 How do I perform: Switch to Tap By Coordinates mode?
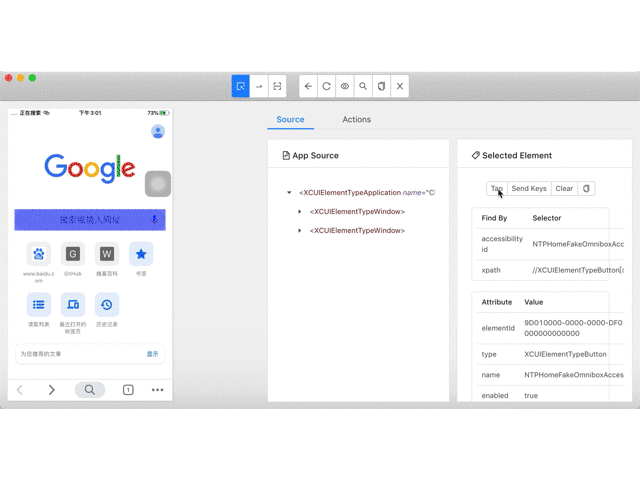[277, 86]
